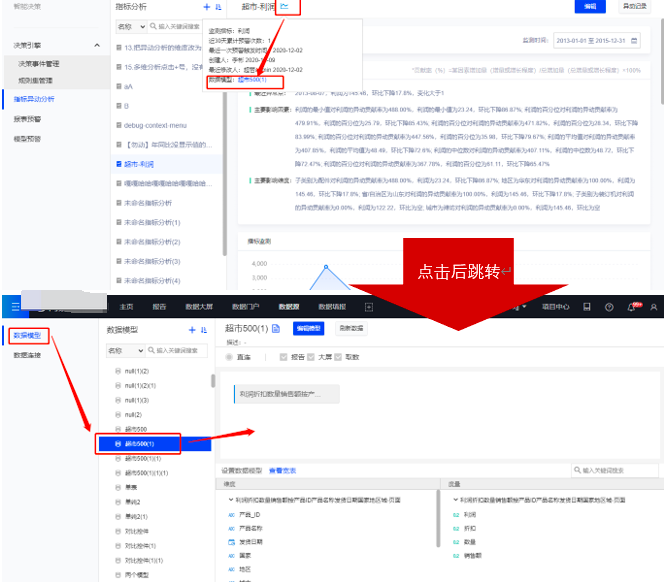The width and height of the screenshot is (664, 582).
Task: Open the dropdown arrow left of 项目中心
Action: [x=525, y=307]
